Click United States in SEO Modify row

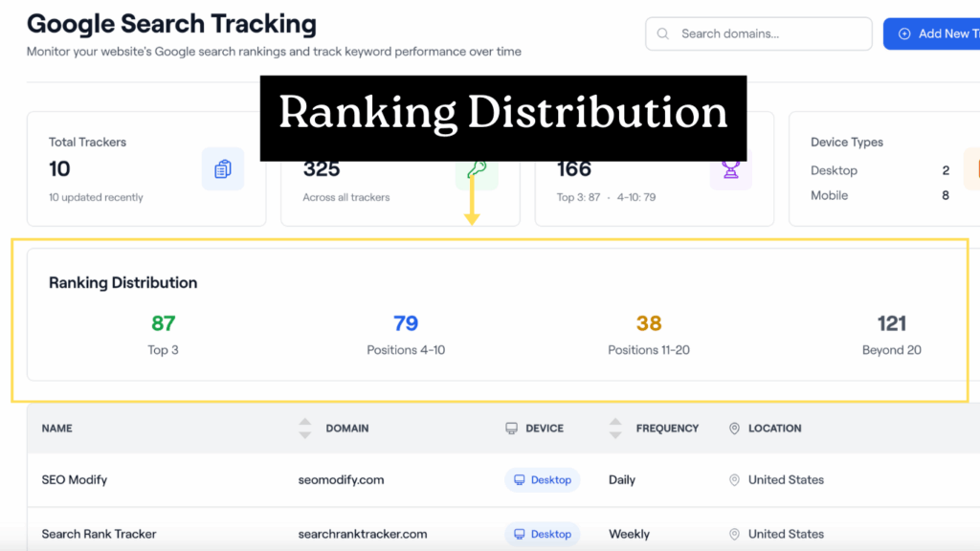click(786, 480)
